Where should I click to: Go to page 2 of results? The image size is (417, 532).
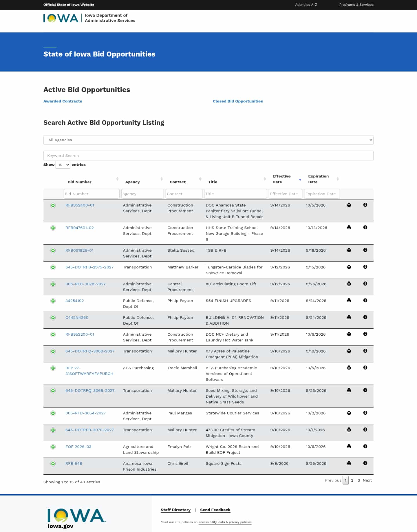click(x=352, y=480)
